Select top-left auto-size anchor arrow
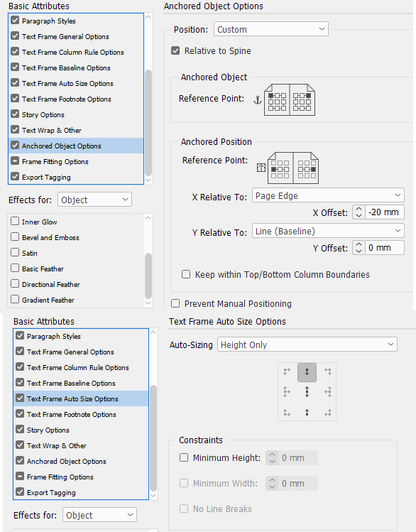Viewport: 416px width, 532px height. [x=287, y=371]
